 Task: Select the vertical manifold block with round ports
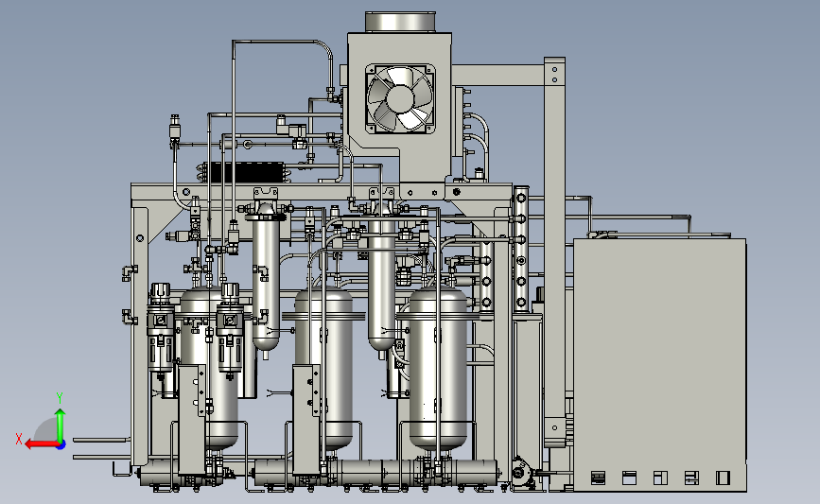point(521,250)
